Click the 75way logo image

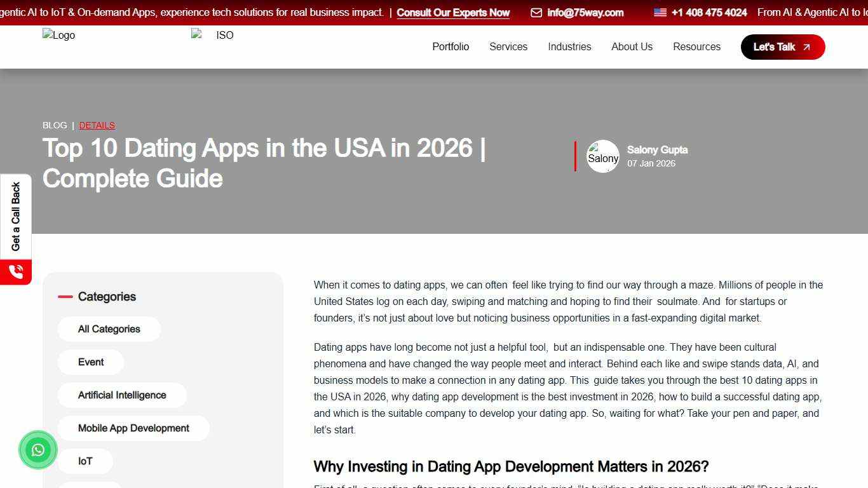[58, 35]
